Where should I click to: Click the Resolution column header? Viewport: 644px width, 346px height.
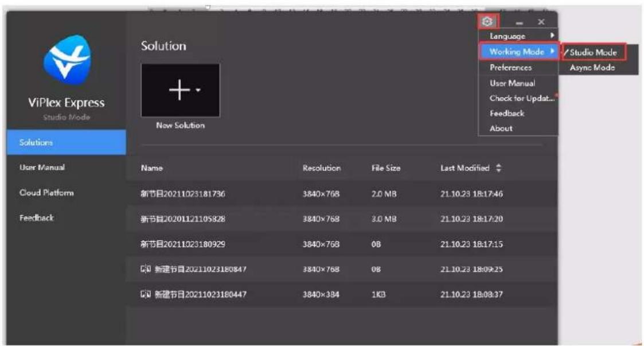322,168
